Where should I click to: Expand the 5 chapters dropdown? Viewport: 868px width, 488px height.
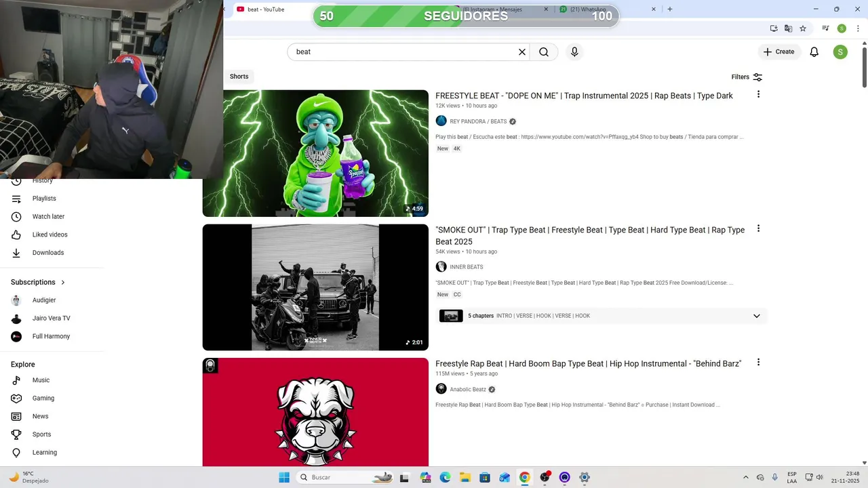[x=757, y=316]
